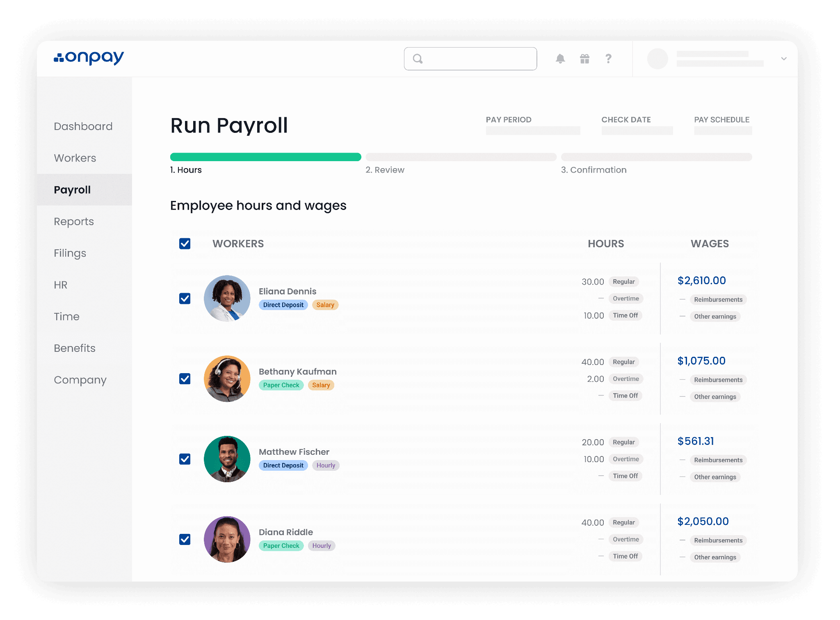
Task: Click Bethany's Other earnings tag
Action: coord(715,397)
